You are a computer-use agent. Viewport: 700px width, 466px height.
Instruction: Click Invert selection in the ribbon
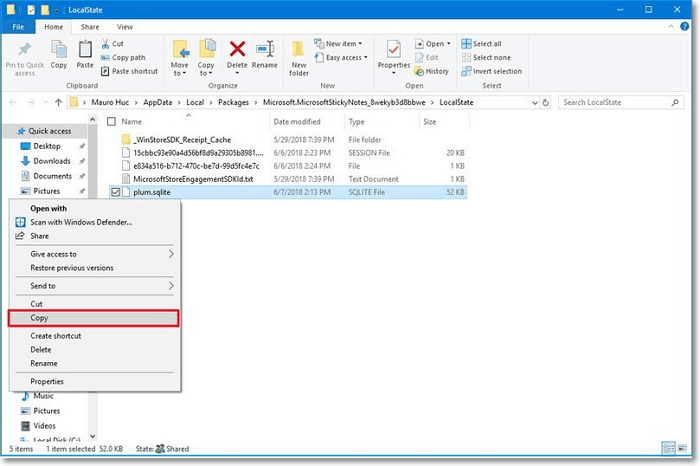496,71
